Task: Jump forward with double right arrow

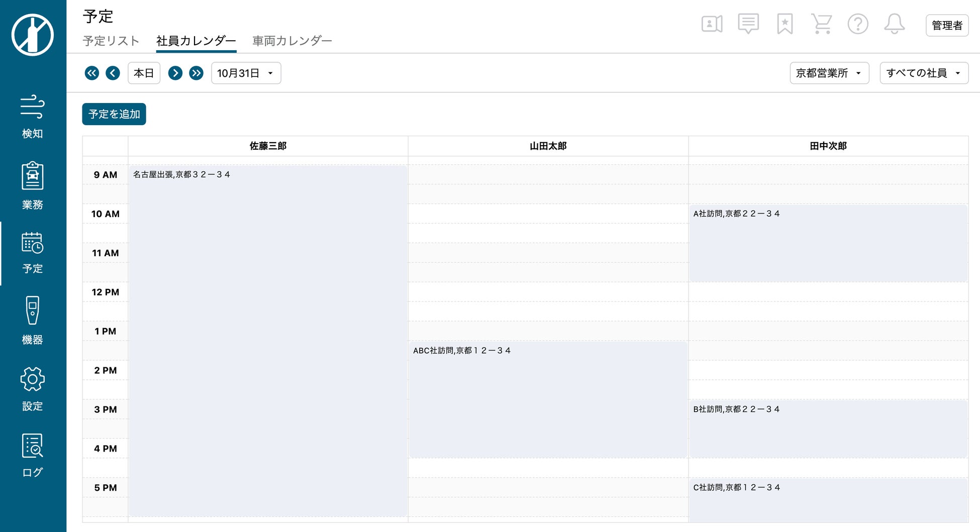Action: [196, 73]
